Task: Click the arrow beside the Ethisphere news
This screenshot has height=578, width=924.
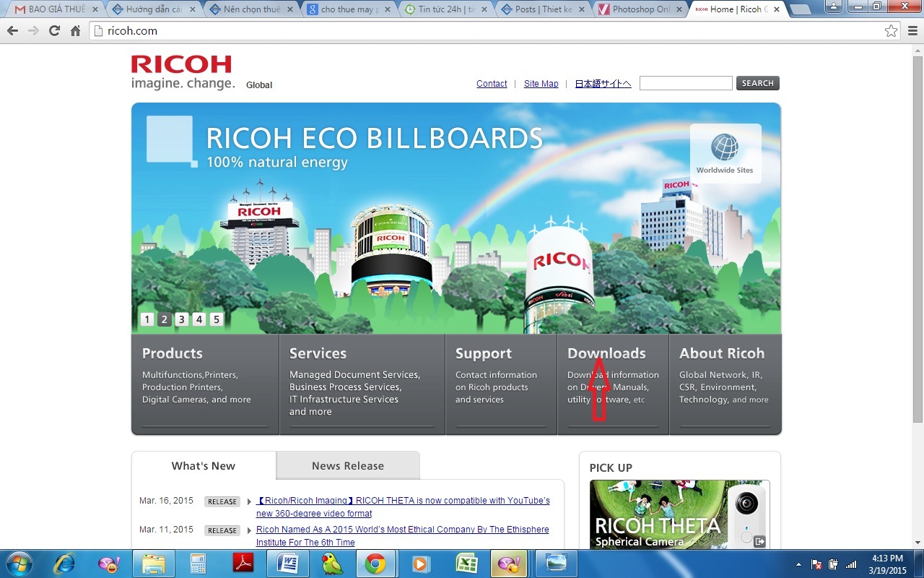Action: coord(249,530)
